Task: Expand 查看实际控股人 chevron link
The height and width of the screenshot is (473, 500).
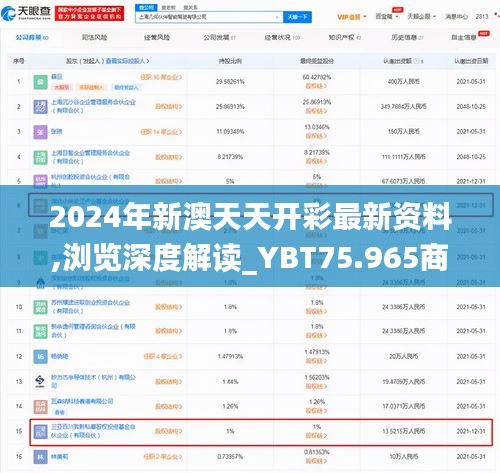Action: tap(128, 61)
